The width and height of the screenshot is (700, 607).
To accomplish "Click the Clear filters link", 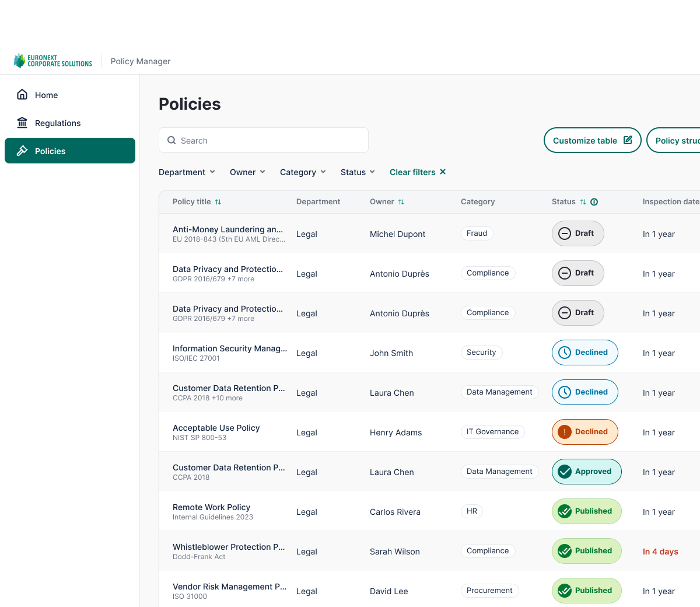I will [x=418, y=172].
